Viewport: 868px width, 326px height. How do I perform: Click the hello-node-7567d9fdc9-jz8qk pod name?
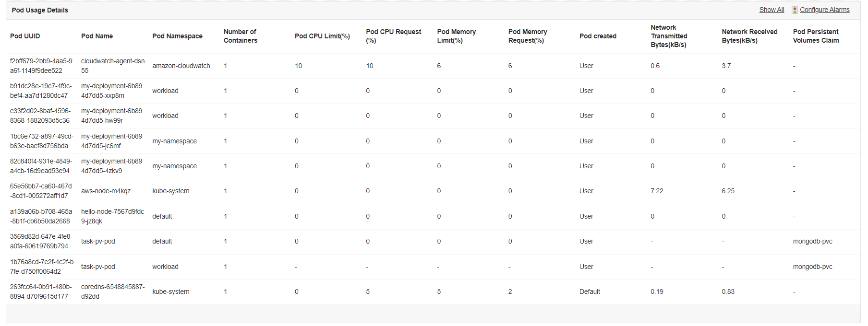tap(112, 216)
